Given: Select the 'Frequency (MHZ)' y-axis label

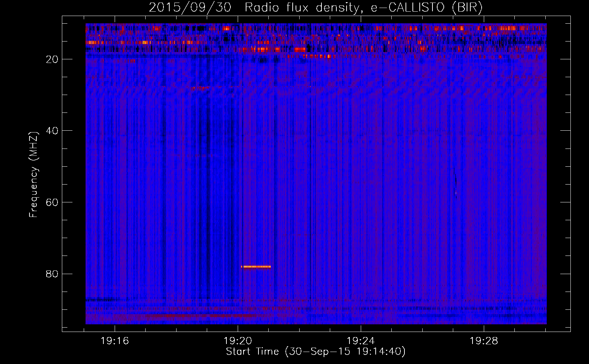Looking at the screenshot, I should coord(33,174).
